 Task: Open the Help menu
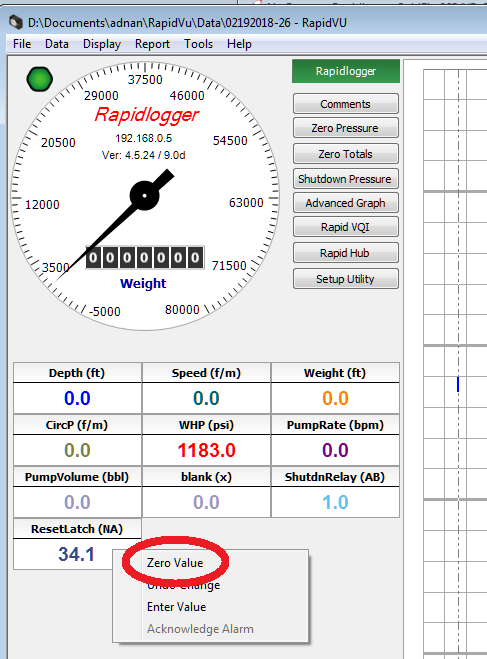(239, 44)
